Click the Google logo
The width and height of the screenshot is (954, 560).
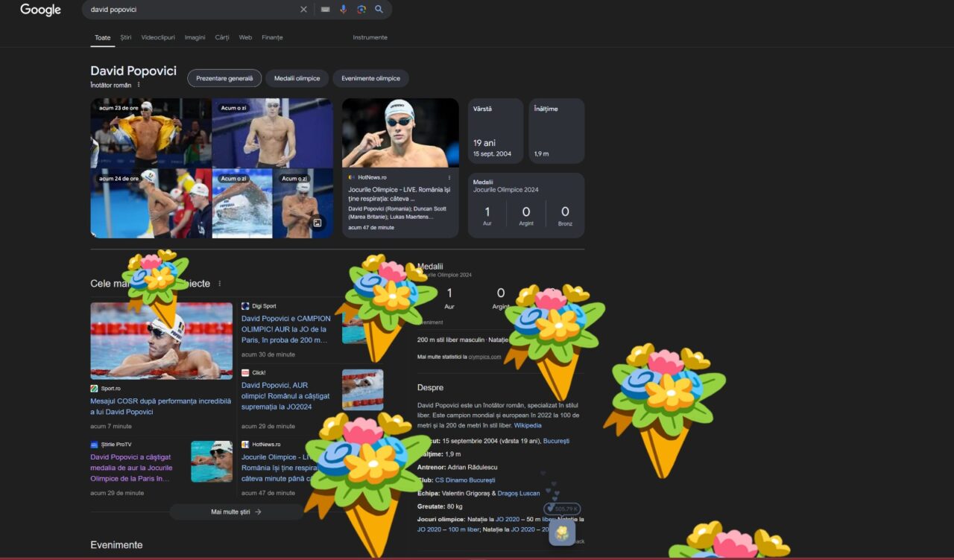pos(40,10)
